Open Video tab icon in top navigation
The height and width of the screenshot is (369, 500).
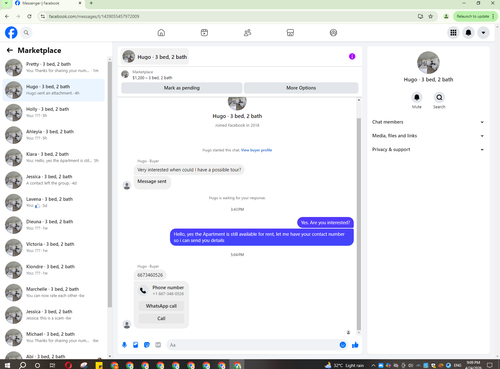pyautogui.click(x=204, y=33)
